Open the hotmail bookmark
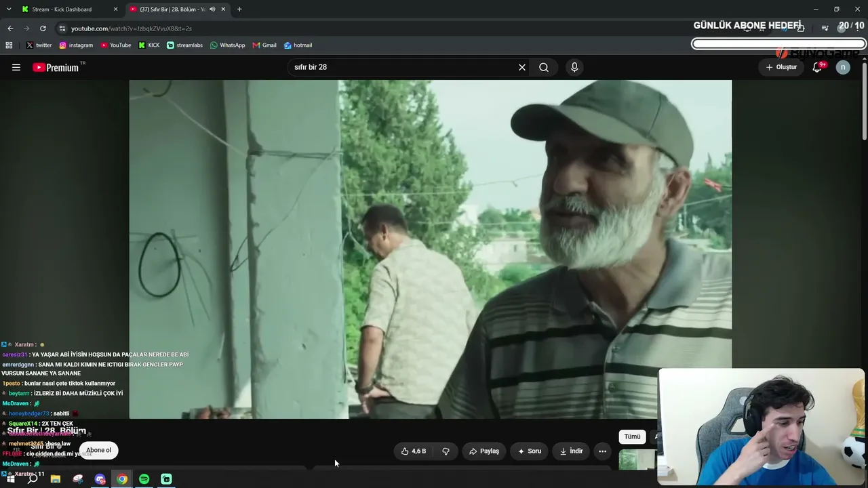Image resolution: width=868 pixels, height=488 pixels. [298, 45]
